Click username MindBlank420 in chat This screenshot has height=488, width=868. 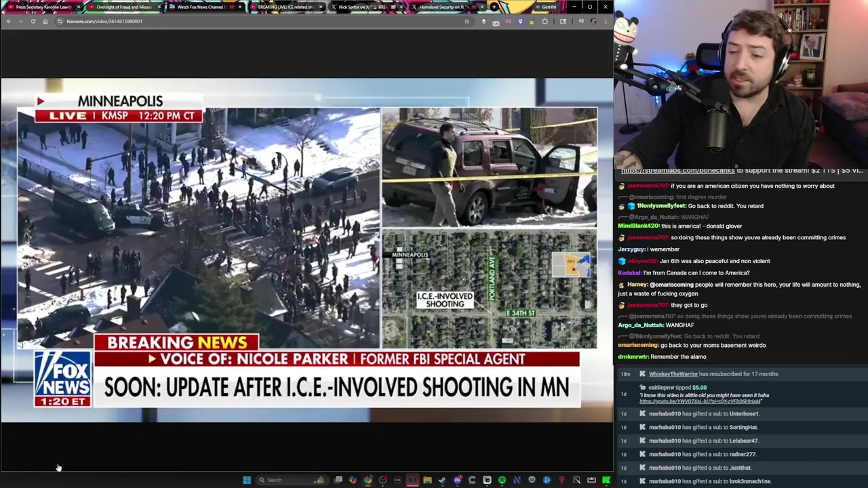point(637,226)
